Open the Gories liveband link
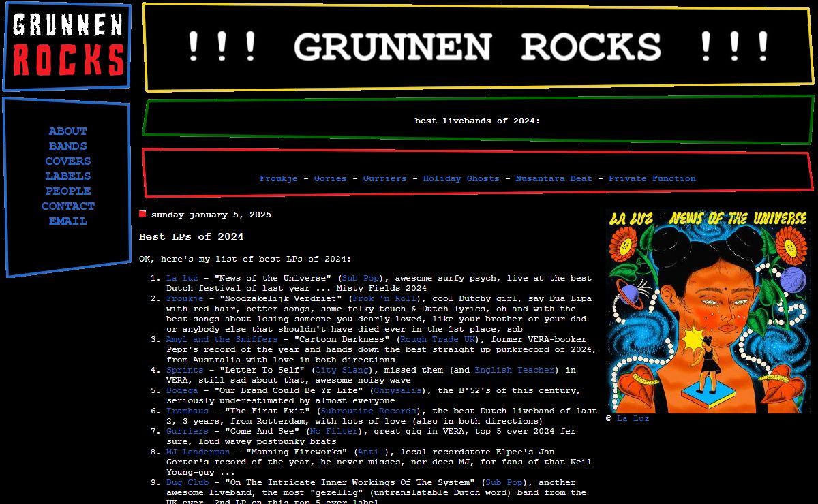The image size is (818, 504). (330, 178)
